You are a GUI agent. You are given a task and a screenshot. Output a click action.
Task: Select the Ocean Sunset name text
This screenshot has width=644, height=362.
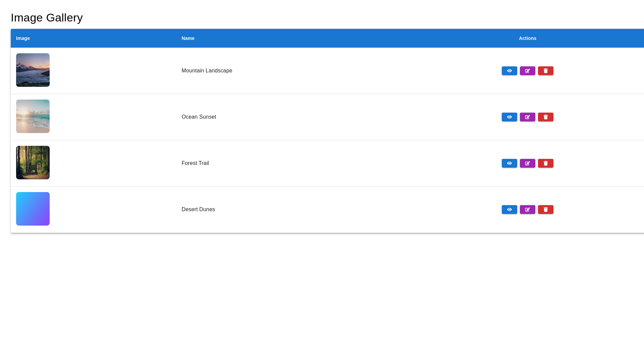pos(199,117)
